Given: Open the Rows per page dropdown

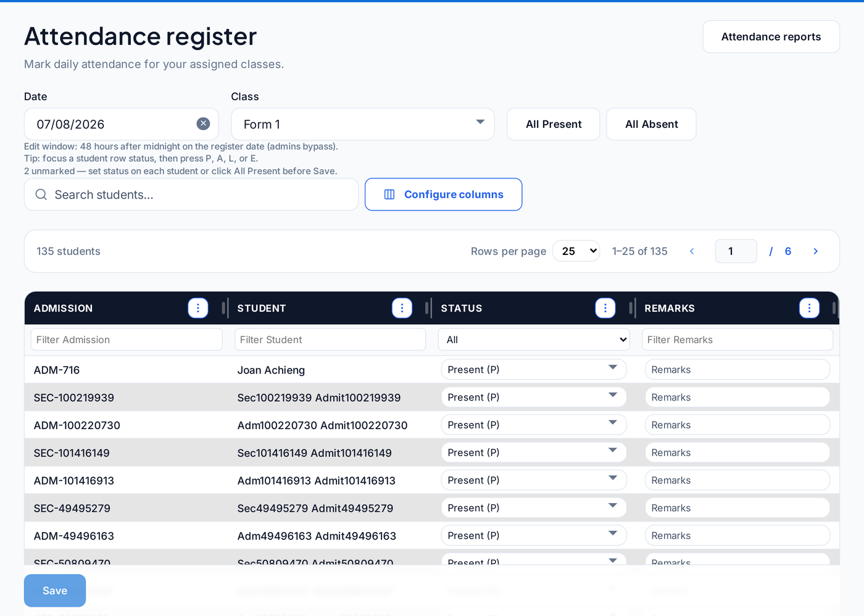Looking at the screenshot, I should (576, 251).
